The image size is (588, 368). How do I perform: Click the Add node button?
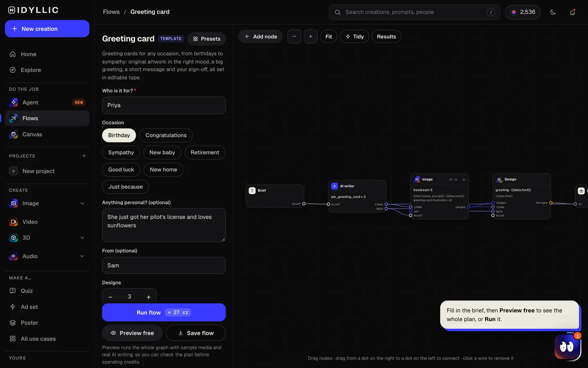[x=261, y=36]
